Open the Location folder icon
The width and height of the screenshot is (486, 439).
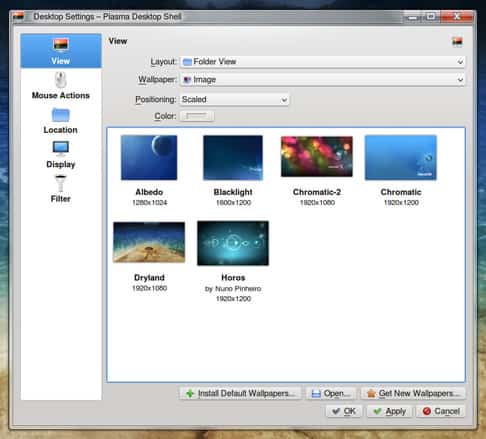[x=61, y=115]
